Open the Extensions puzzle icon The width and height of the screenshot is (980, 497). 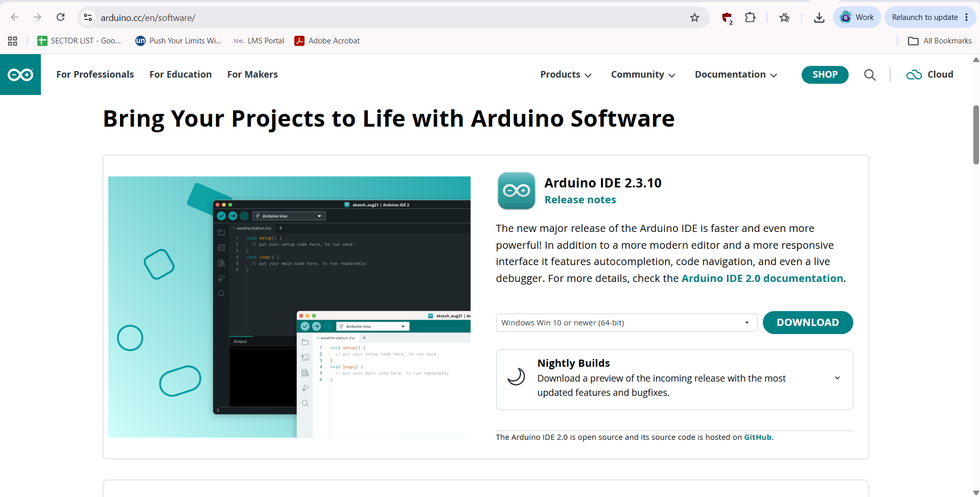pyautogui.click(x=750, y=17)
